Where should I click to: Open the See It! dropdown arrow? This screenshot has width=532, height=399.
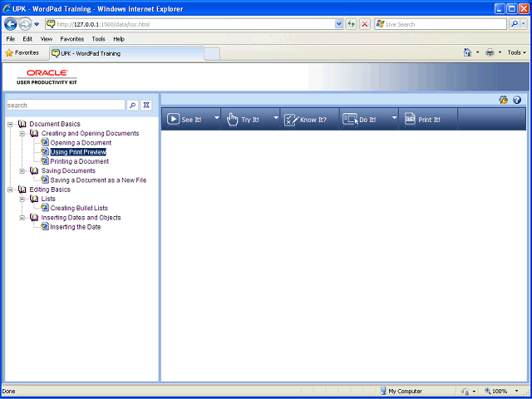[216, 118]
